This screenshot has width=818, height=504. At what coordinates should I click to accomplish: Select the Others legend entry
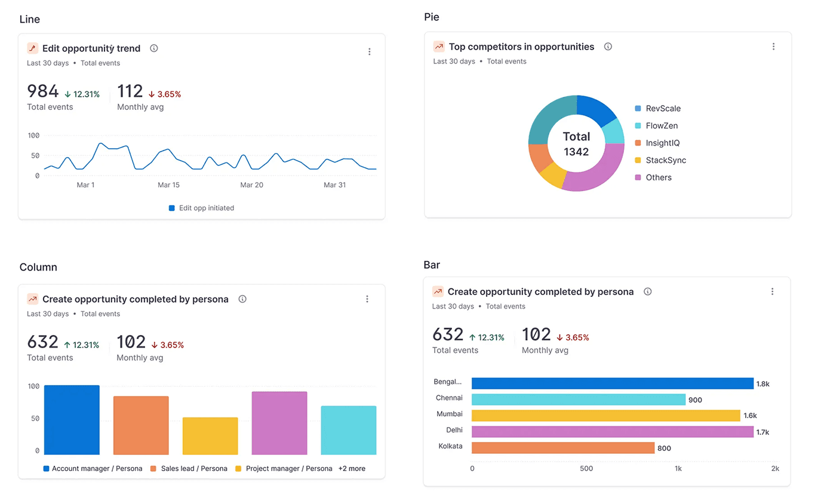tap(653, 177)
